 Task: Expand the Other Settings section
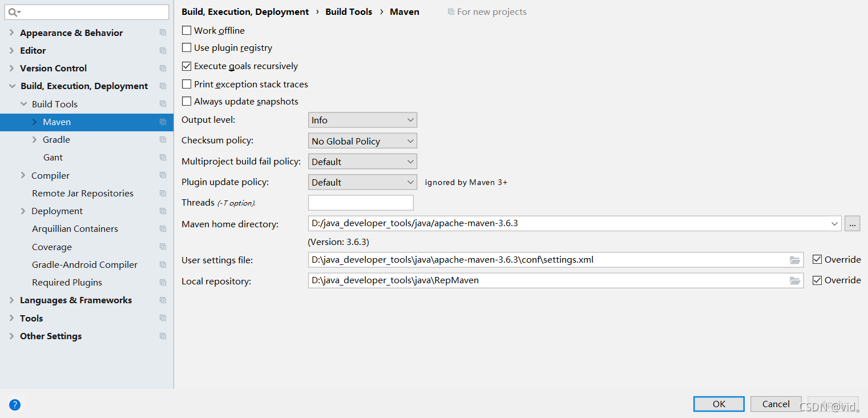[11, 336]
